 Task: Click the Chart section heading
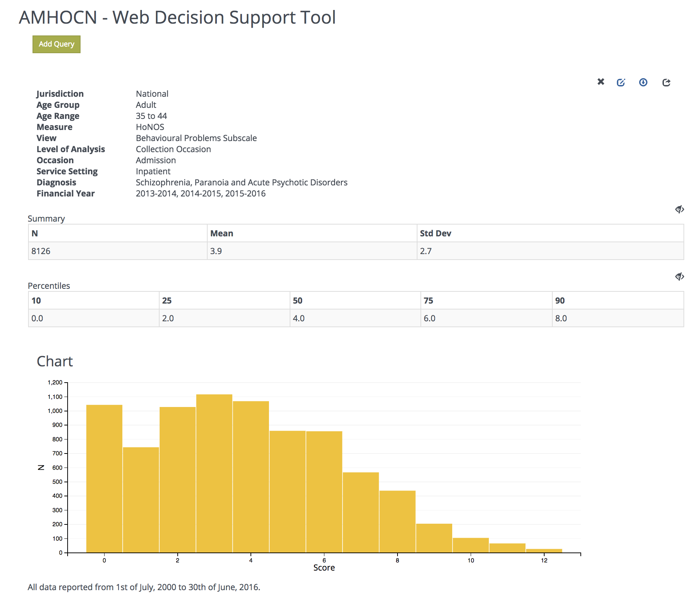point(55,361)
